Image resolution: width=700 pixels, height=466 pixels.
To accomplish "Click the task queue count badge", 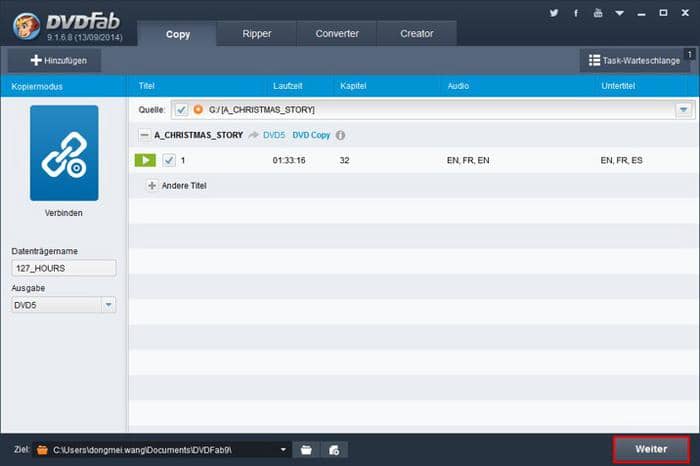I will pyautogui.click(x=690, y=54).
